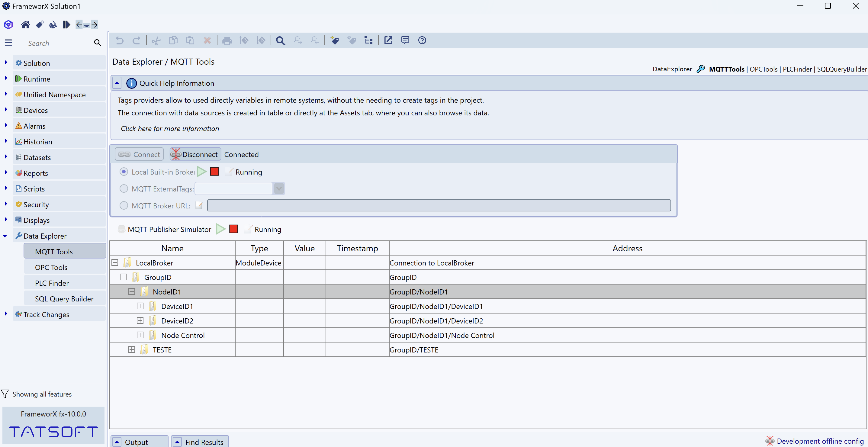Start the Local Built-in Broker green play
Image resolution: width=868 pixels, height=447 pixels.
point(201,172)
